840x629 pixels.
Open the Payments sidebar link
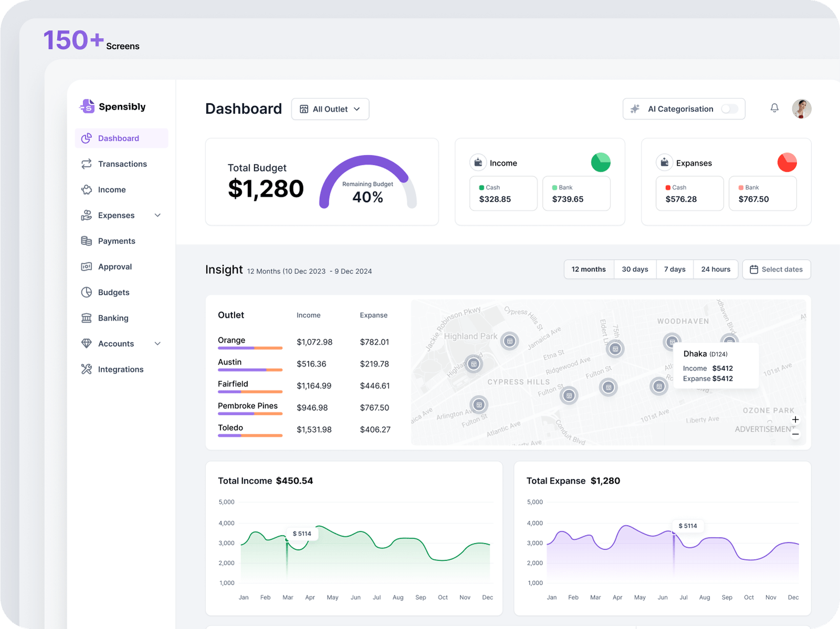[117, 241]
